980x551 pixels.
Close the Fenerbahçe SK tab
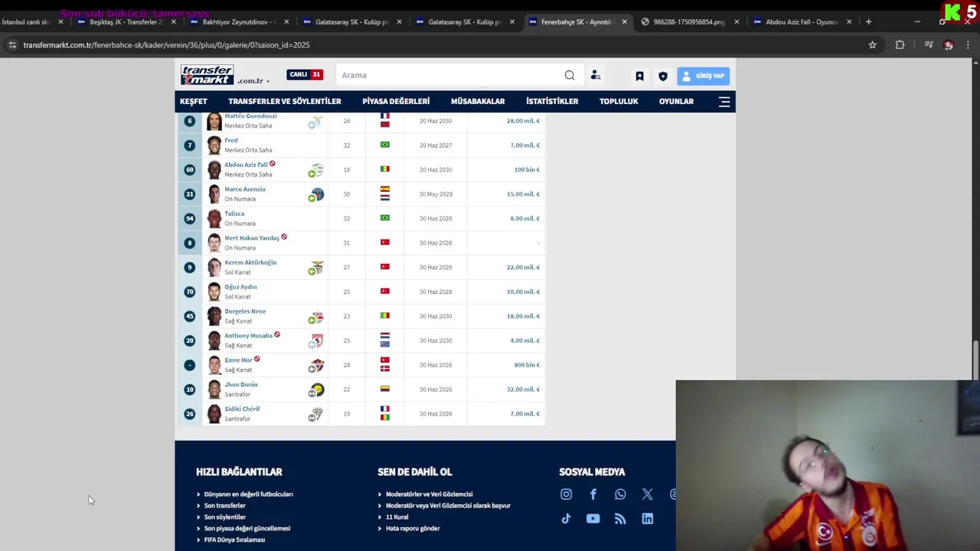[624, 21]
